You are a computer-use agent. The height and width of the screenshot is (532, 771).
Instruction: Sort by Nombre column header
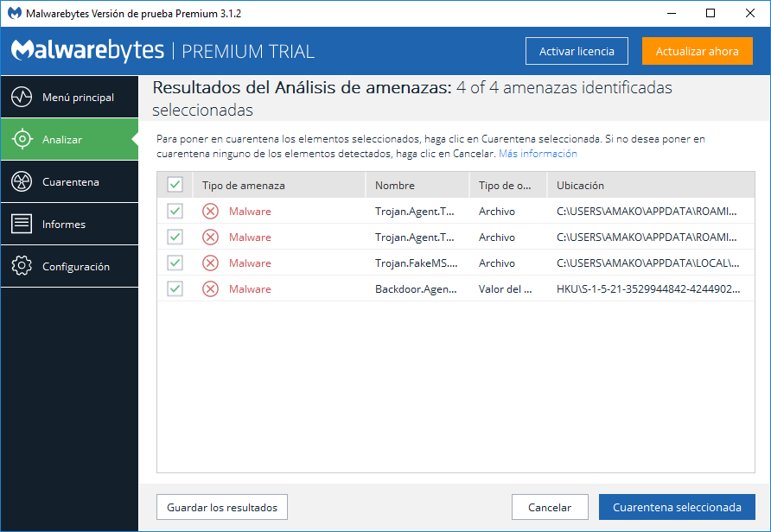(395, 185)
